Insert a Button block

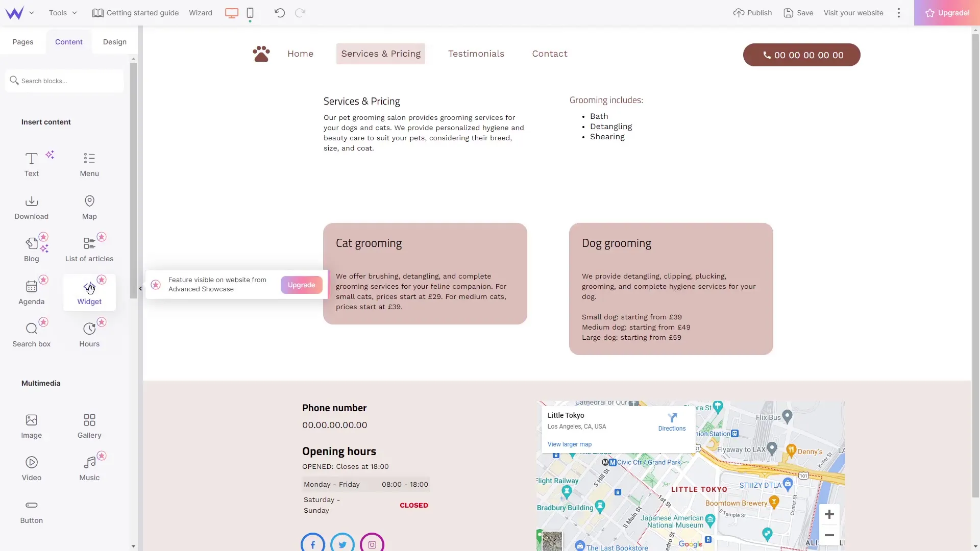[x=31, y=511]
